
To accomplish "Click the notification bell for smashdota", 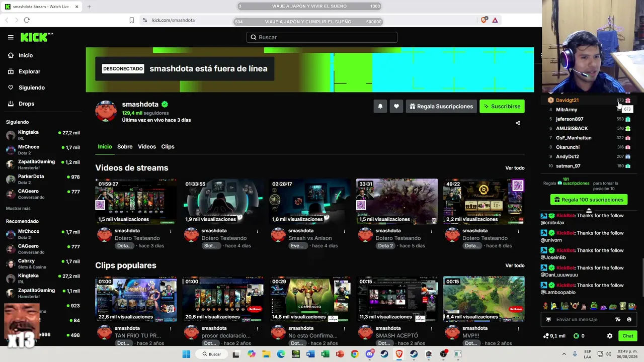I will click(x=380, y=107).
